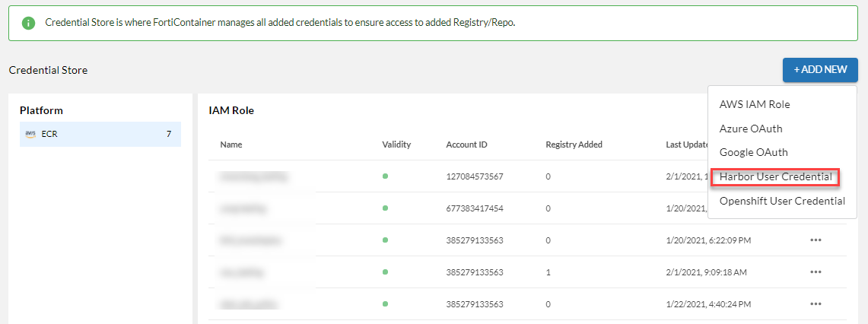This screenshot has width=868, height=324.
Task: Pick Google OAuth from the dropdown
Action: coord(753,152)
